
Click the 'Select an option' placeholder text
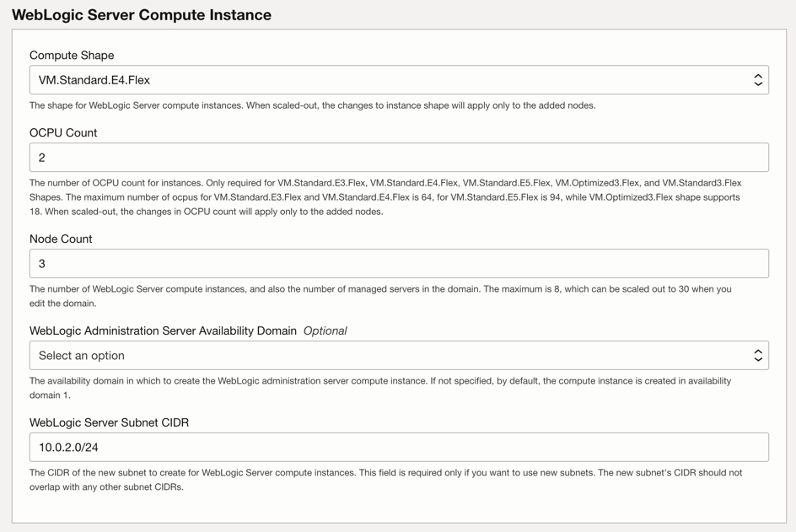[x=82, y=356]
